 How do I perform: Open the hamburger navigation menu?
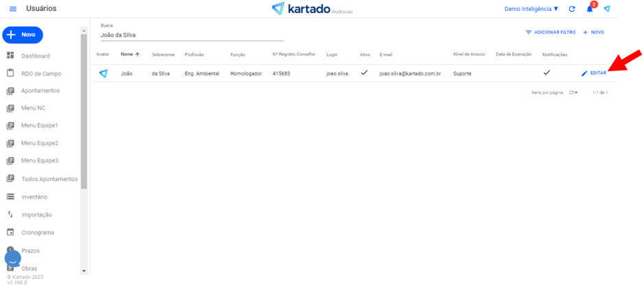click(12, 9)
